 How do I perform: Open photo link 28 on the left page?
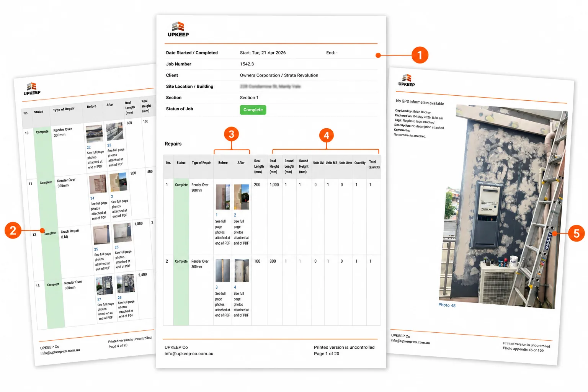coord(120,297)
